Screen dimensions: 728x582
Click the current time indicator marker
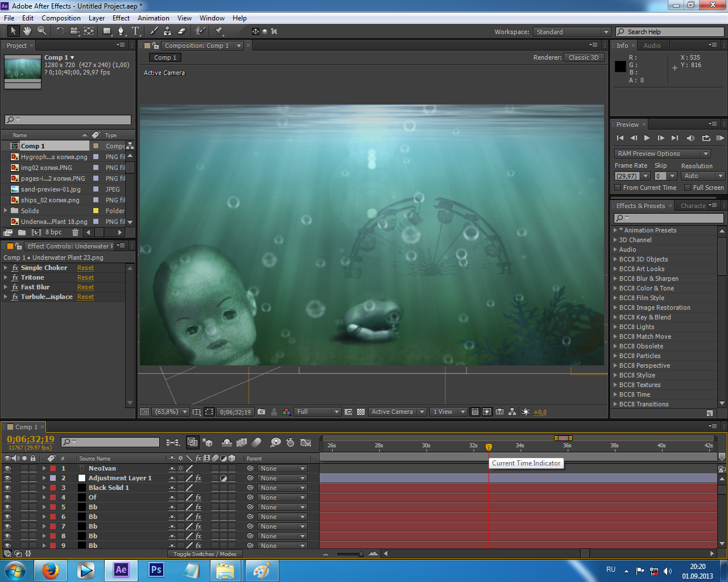point(489,447)
